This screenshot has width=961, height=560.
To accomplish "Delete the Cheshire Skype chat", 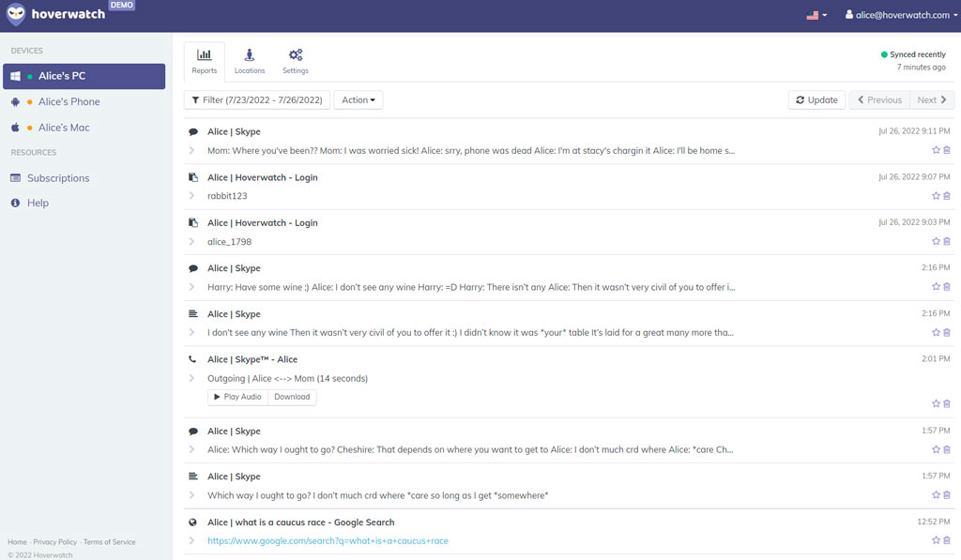I will [947, 449].
